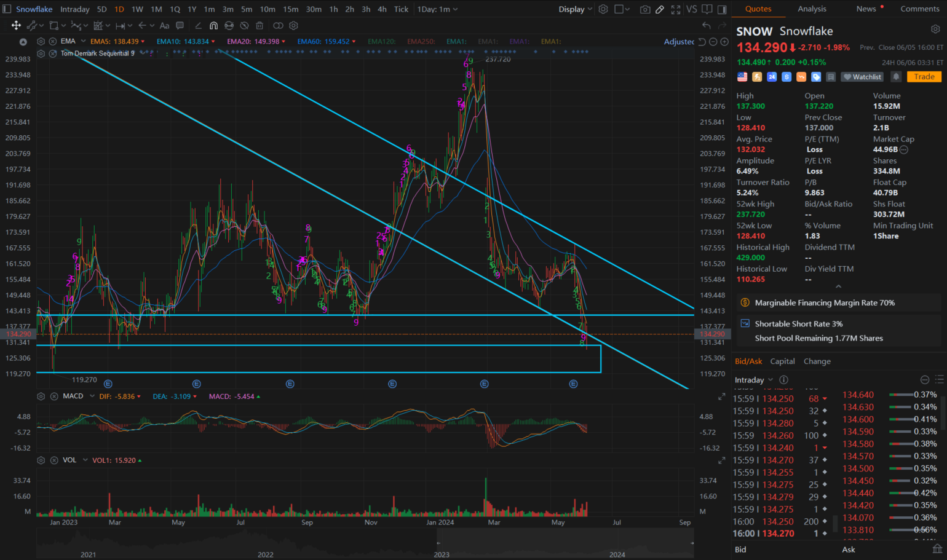The width and height of the screenshot is (947, 560).
Task: Toggle the magnet snap mode
Action: point(213,25)
